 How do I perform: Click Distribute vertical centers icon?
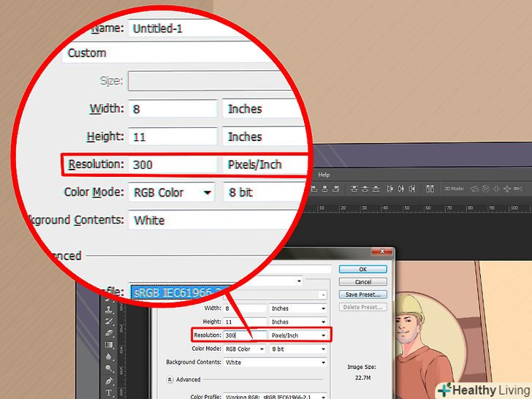pos(365,189)
